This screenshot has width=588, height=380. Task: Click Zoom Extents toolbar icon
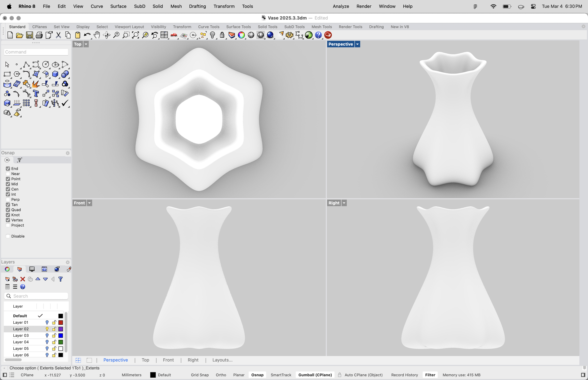tap(135, 35)
